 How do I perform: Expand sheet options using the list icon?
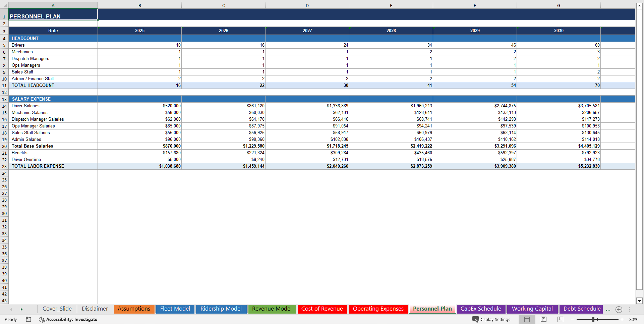pyautogui.click(x=630, y=309)
